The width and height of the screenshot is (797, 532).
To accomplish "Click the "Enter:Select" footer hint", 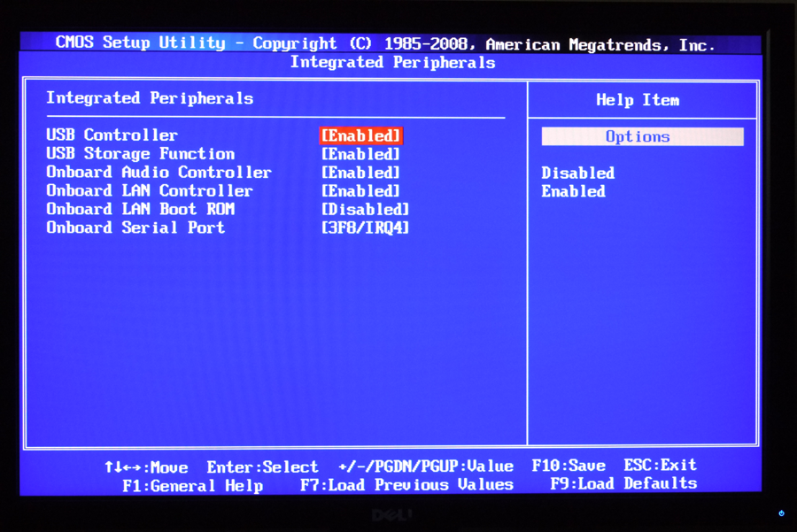I will point(262,466).
